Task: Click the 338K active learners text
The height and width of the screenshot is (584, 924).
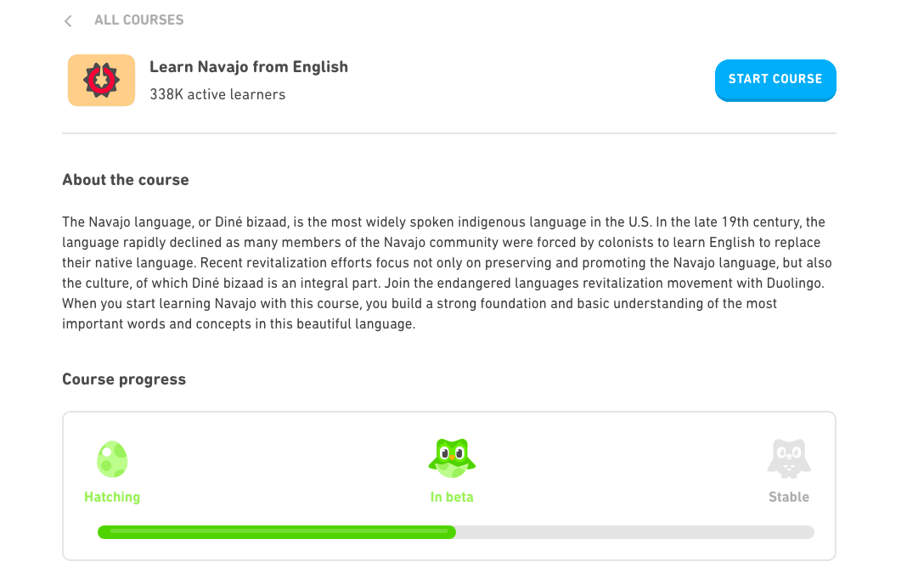Action: click(217, 94)
